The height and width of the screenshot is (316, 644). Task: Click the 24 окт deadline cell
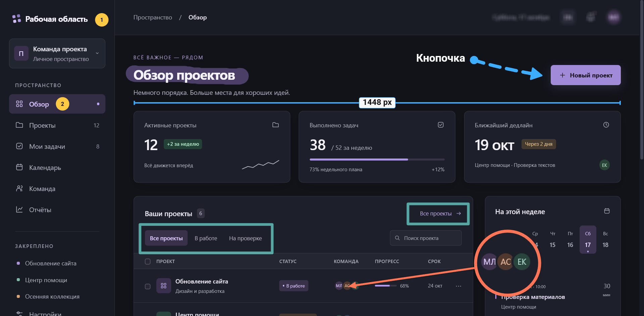(435, 286)
